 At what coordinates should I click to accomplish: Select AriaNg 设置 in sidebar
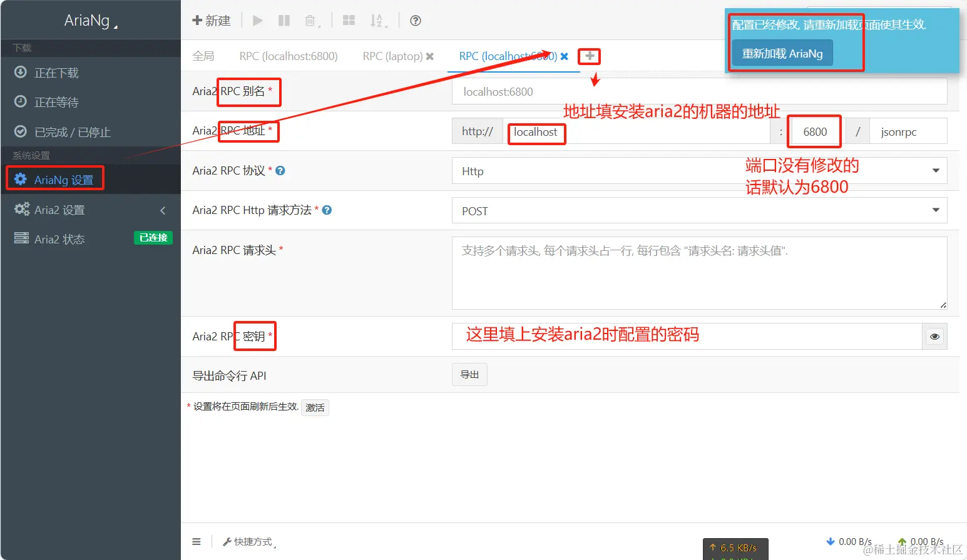pyautogui.click(x=91, y=180)
